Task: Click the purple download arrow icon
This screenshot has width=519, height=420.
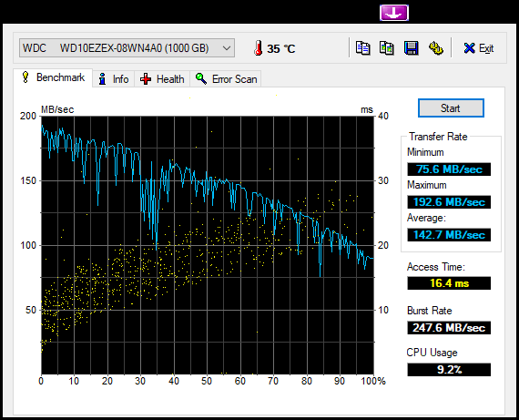Action: pyautogui.click(x=394, y=13)
